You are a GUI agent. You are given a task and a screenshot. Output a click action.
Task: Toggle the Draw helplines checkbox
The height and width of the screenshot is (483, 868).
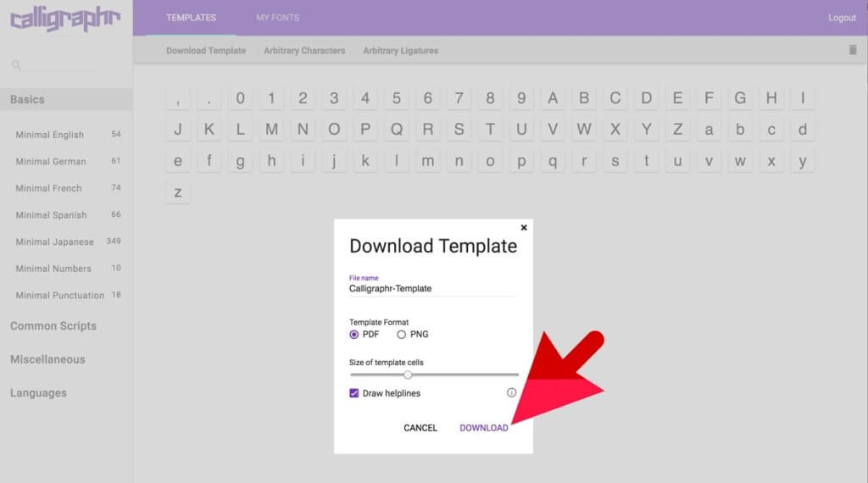[354, 393]
